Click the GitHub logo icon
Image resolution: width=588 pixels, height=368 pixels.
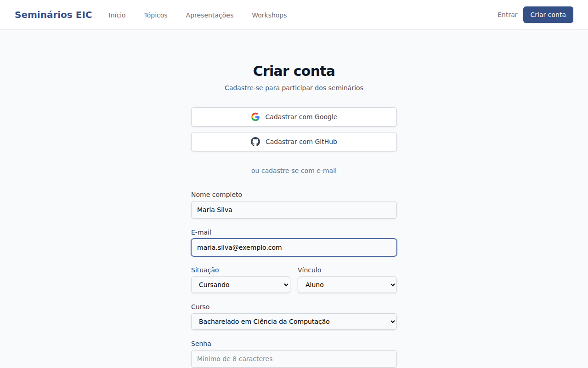coord(255,142)
